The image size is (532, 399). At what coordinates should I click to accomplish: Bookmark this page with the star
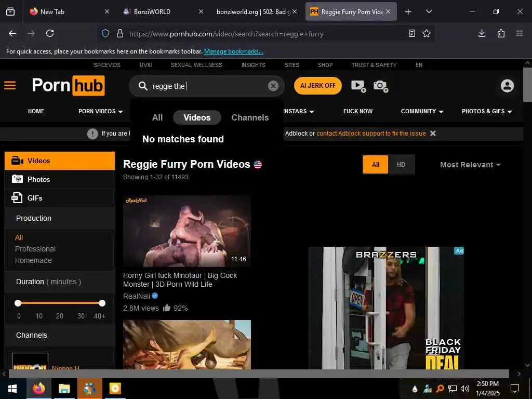pos(427,33)
